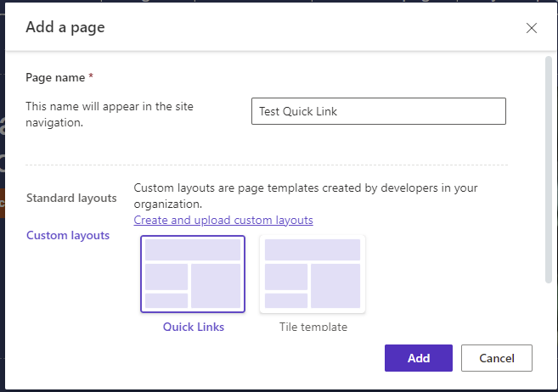Click the Add a page title
The height and width of the screenshot is (392, 558).
65,27
